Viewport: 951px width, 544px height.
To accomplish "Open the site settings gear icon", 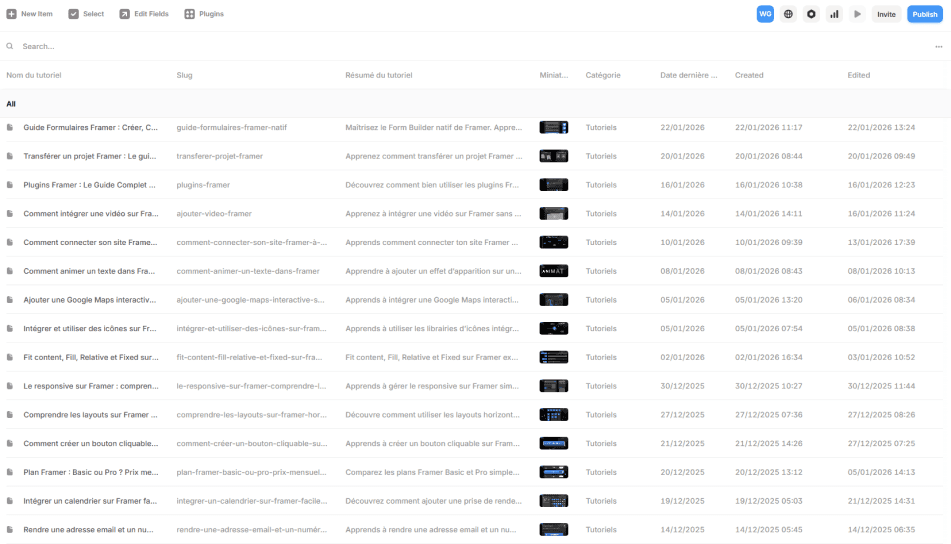I will pos(812,14).
